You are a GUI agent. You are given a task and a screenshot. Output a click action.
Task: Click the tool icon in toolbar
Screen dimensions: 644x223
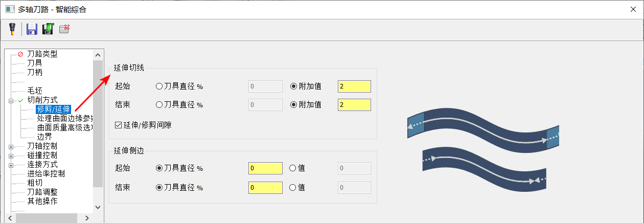(12, 29)
